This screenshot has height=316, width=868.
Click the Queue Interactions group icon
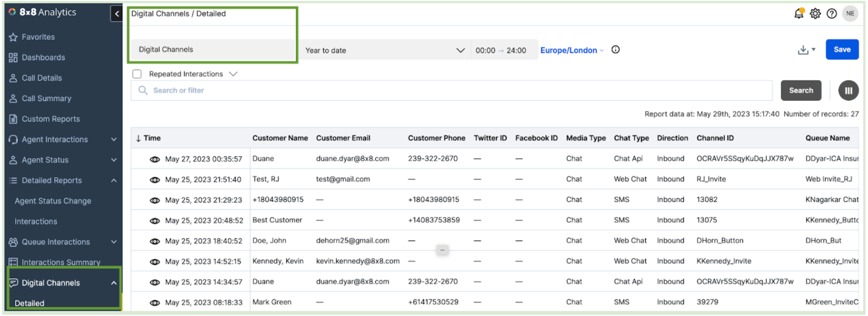(13, 242)
